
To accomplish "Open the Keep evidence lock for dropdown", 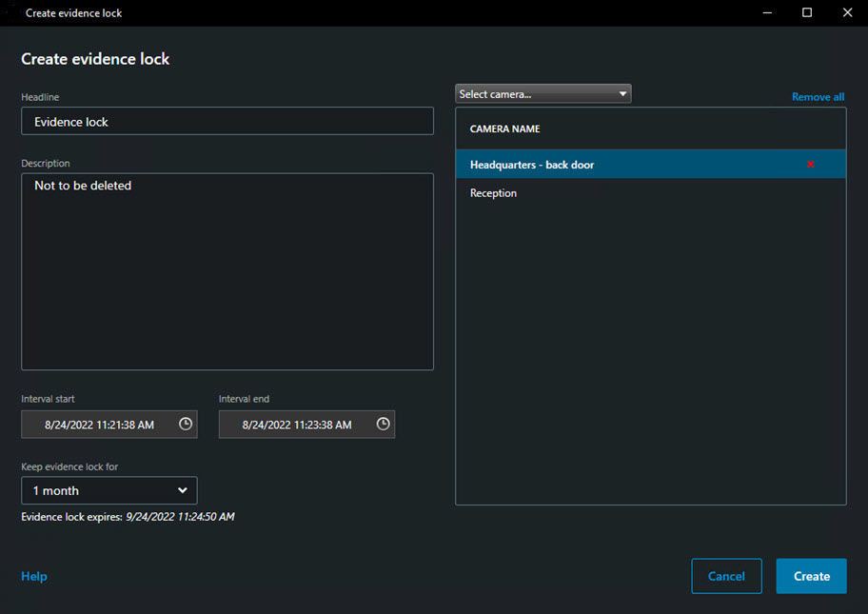I will [109, 490].
